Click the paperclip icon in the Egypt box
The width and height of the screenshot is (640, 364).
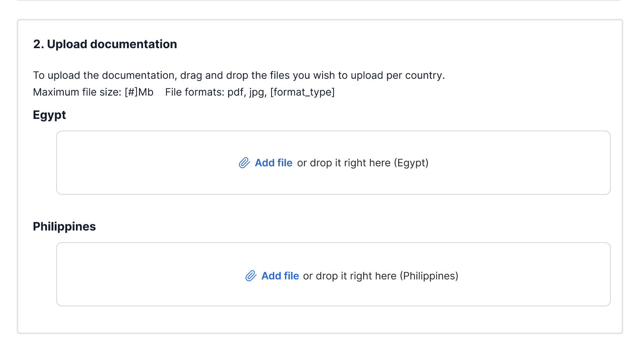point(244,163)
